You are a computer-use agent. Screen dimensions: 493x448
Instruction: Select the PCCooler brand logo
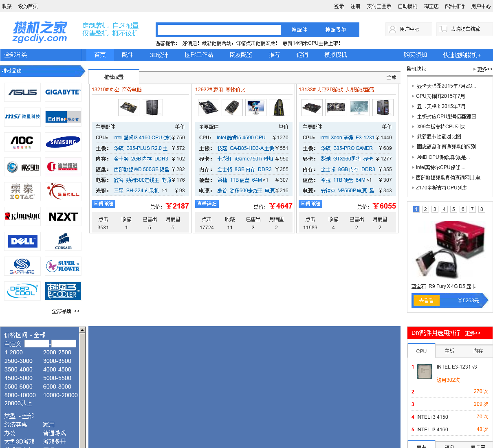[63, 291]
